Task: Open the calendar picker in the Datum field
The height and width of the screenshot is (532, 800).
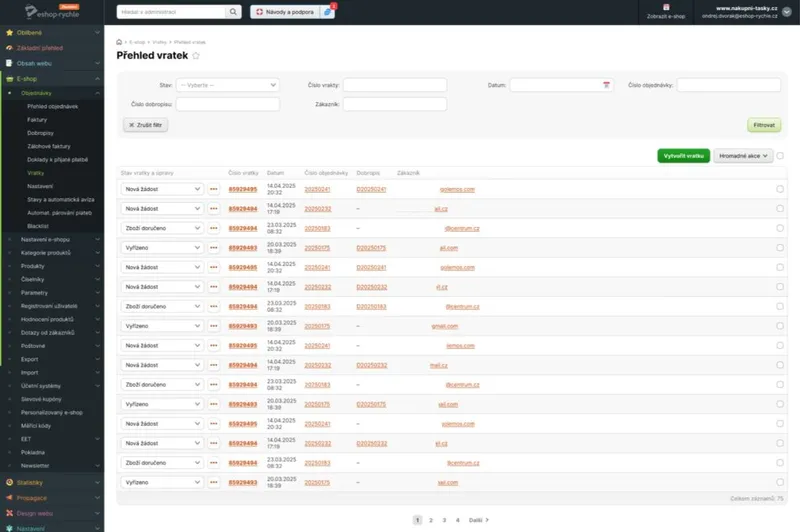Action: (x=606, y=85)
